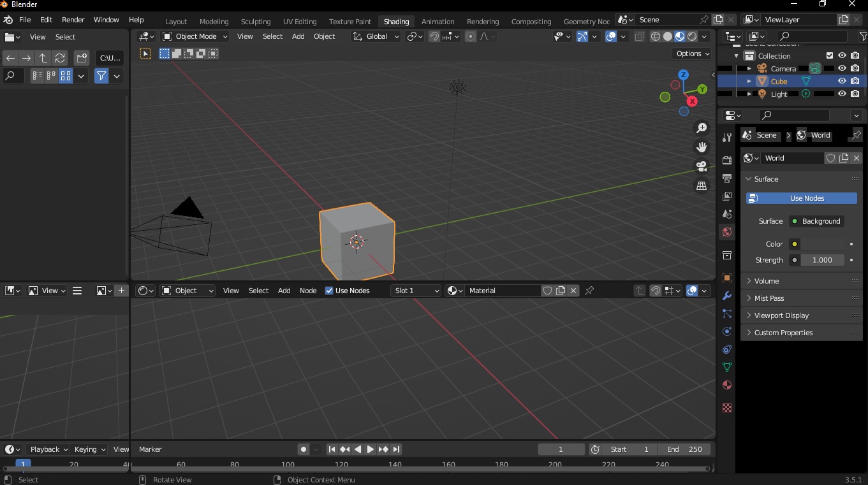Click the Options button in the viewport
868x485 pixels.
point(691,54)
